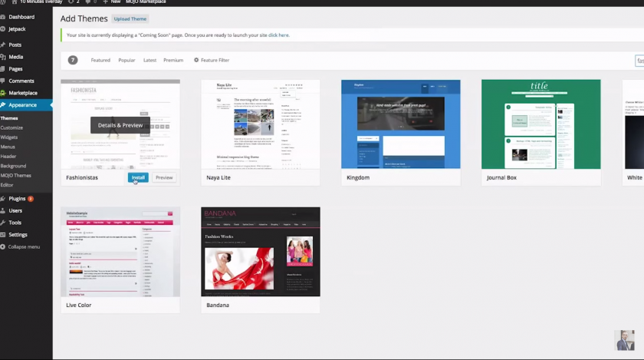Follow the 'click here' launch link

278,35
